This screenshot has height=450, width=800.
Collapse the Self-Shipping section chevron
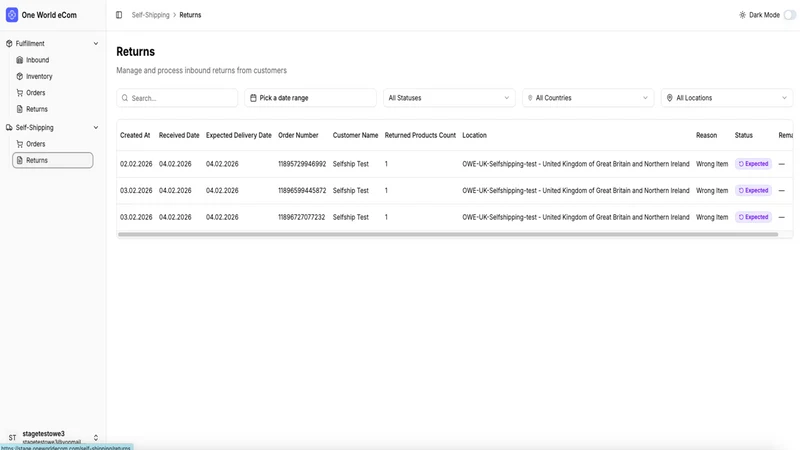click(x=95, y=127)
